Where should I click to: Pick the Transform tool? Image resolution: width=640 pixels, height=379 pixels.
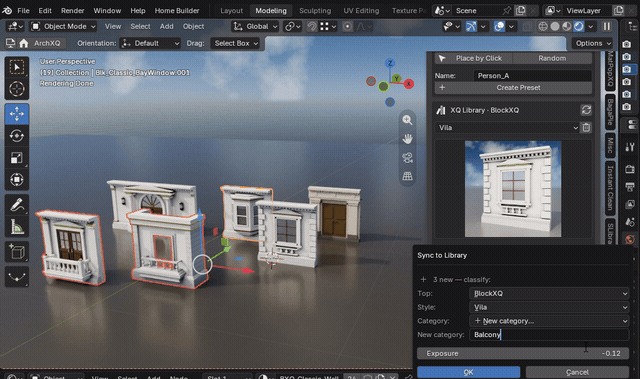tap(16, 180)
